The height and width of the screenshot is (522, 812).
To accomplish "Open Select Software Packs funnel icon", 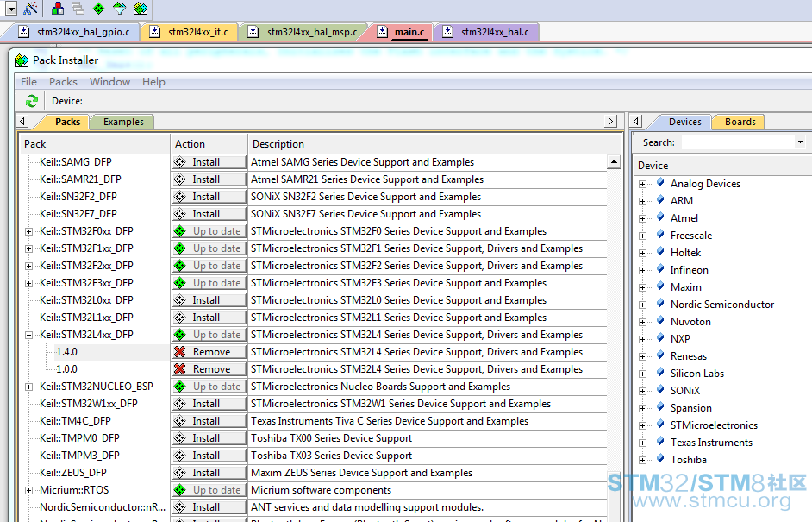I will point(120,9).
